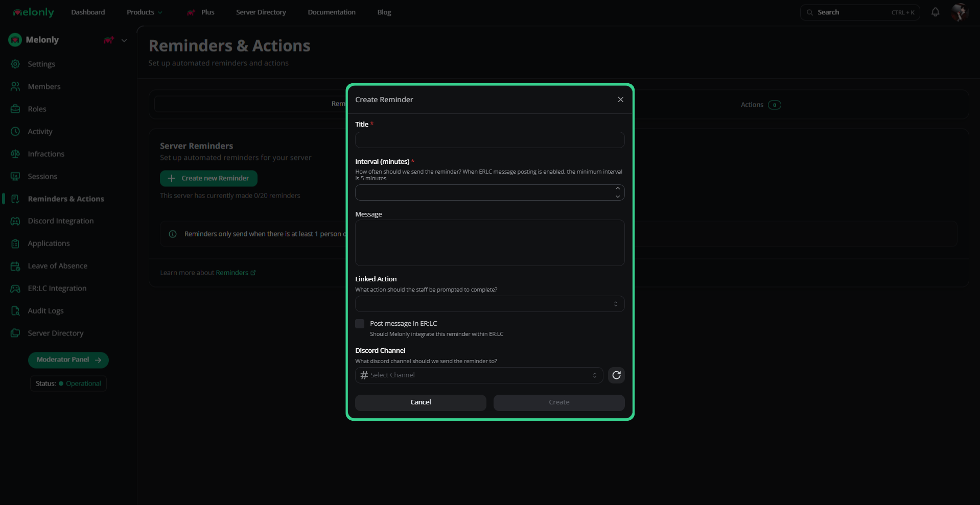Open Server Directory in top navigation
980x505 pixels.
click(261, 12)
